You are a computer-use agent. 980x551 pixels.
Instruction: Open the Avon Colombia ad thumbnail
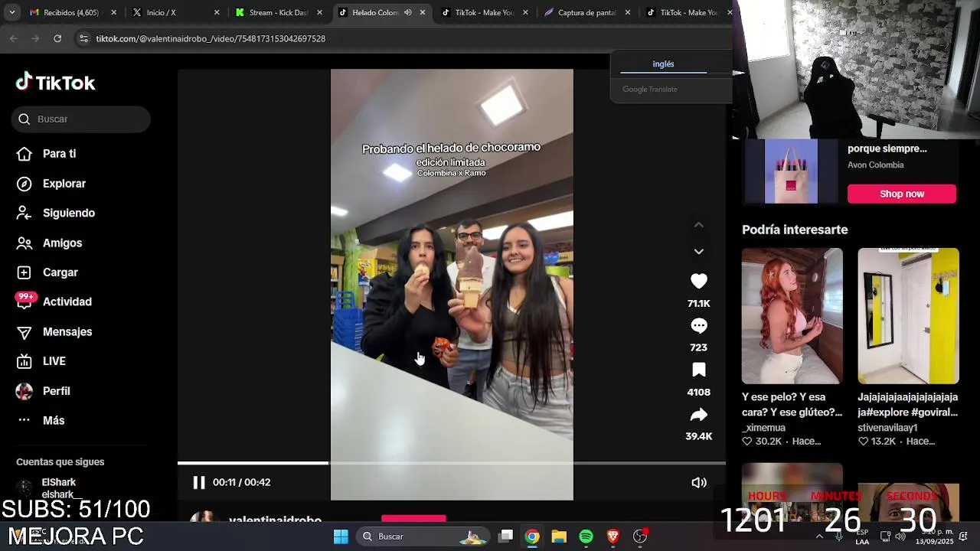tap(792, 171)
